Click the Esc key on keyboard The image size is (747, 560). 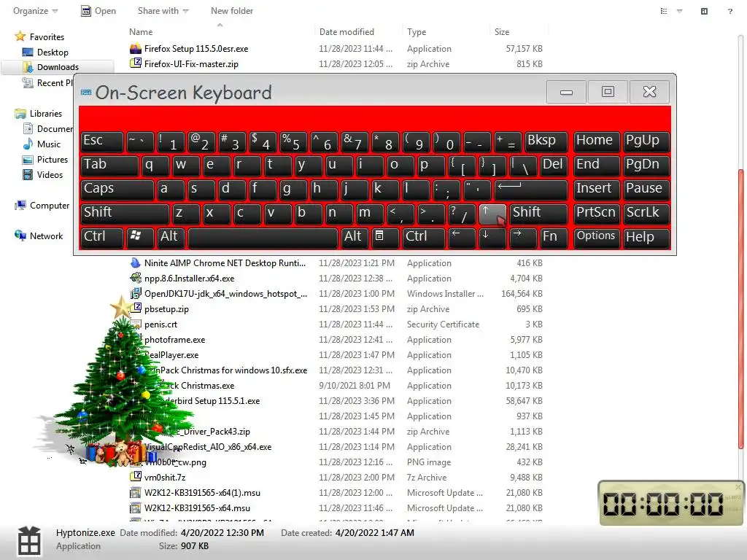(101, 142)
